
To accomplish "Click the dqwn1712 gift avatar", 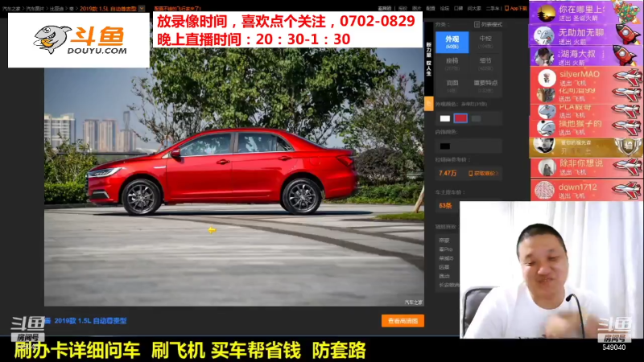I will 545,190.
